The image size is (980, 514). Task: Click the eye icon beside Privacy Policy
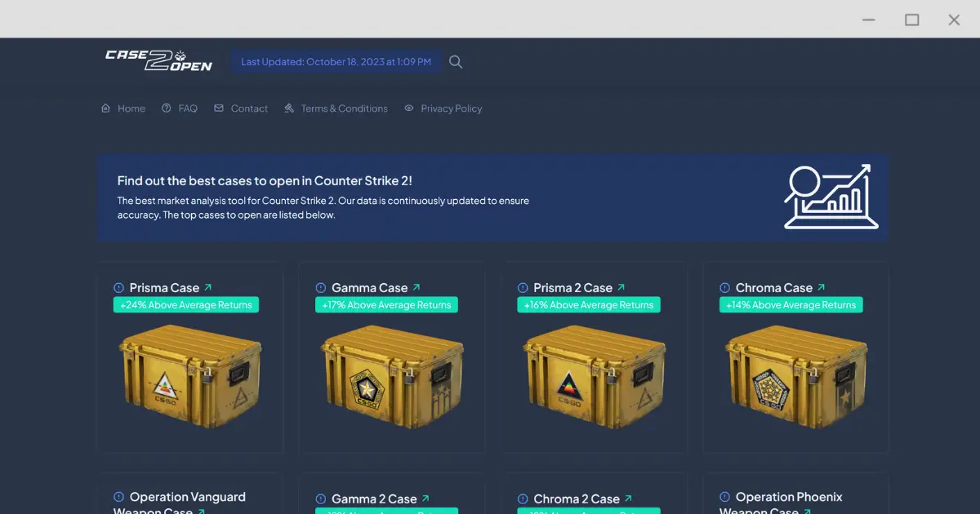tap(408, 108)
